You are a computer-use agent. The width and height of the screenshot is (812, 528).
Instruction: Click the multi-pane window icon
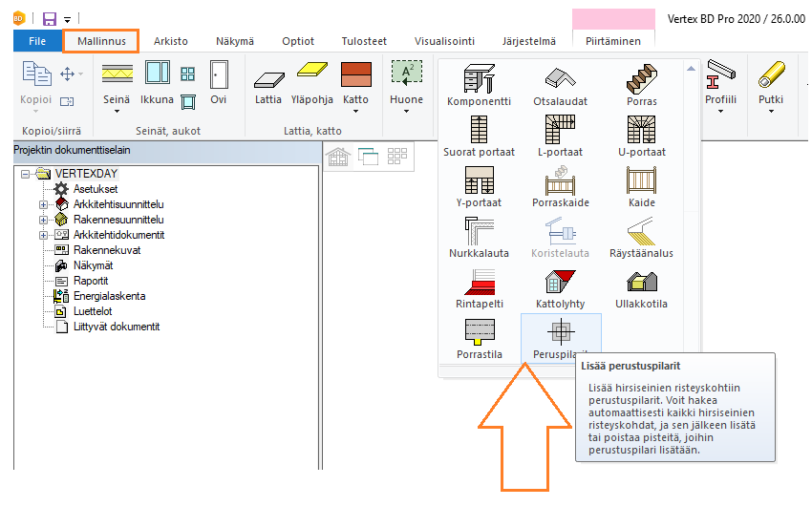187,74
